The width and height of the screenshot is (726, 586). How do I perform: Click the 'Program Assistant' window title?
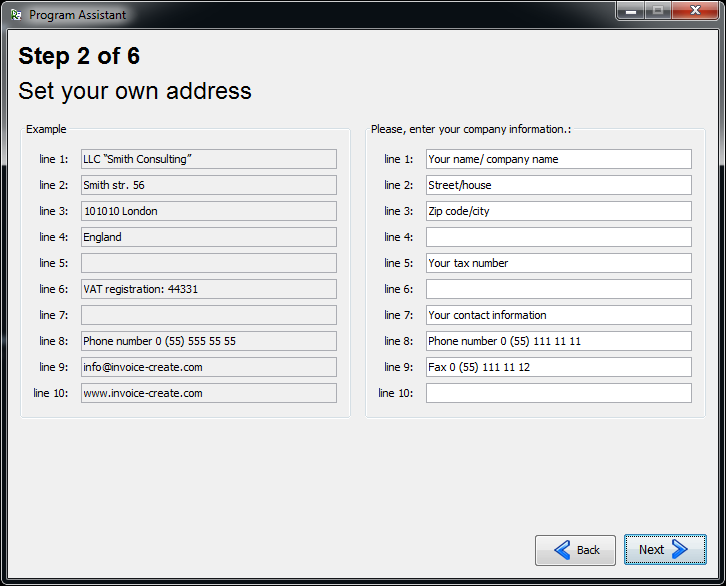point(77,15)
